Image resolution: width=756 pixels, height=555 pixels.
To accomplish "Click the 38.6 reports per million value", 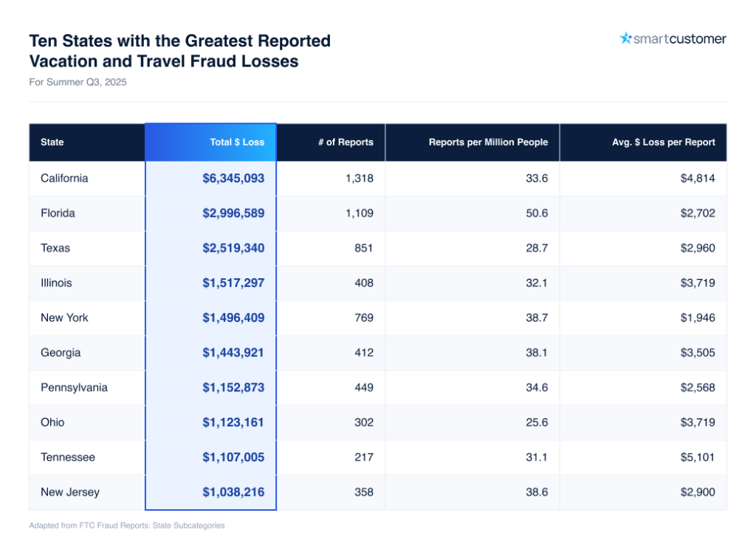I will click(x=537, y=492).
